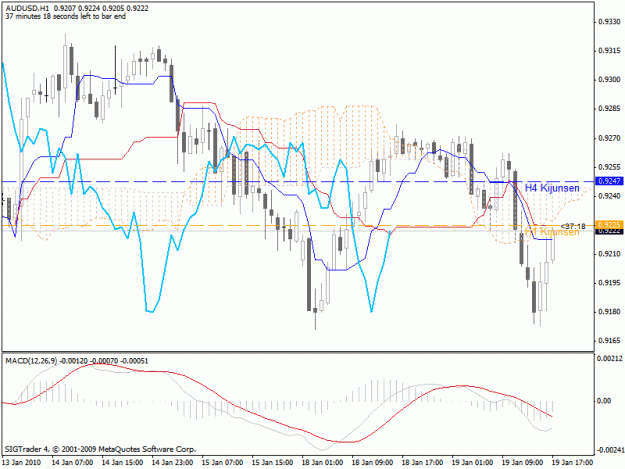625x469 pixels.
Task: Click the 14 Jan 23:00 time label
Action: pyautogui.click(x=172, y=463)
